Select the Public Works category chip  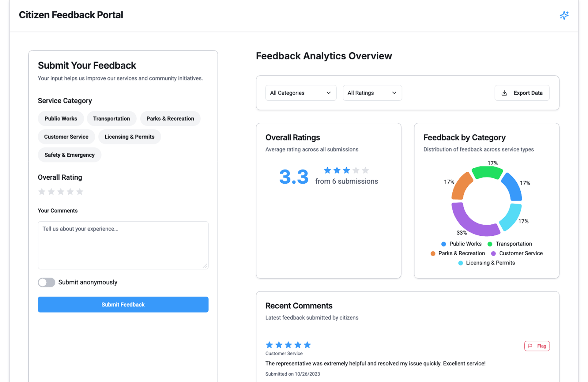click(61, 119)
